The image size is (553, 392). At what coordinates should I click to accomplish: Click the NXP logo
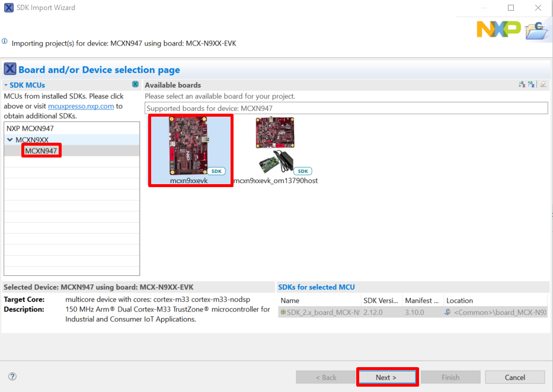498,28
